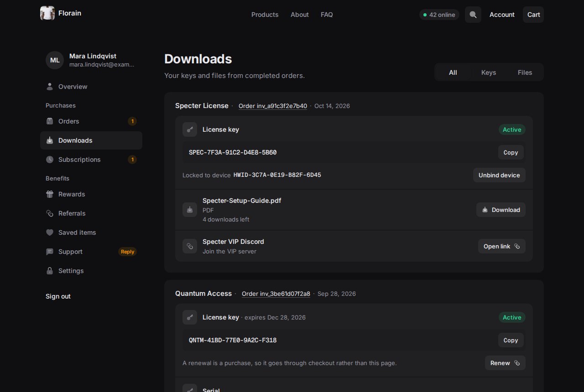This screenshot has height=392, width=584.
Task: Sign out of the account
Action: (x=58, y=296)
